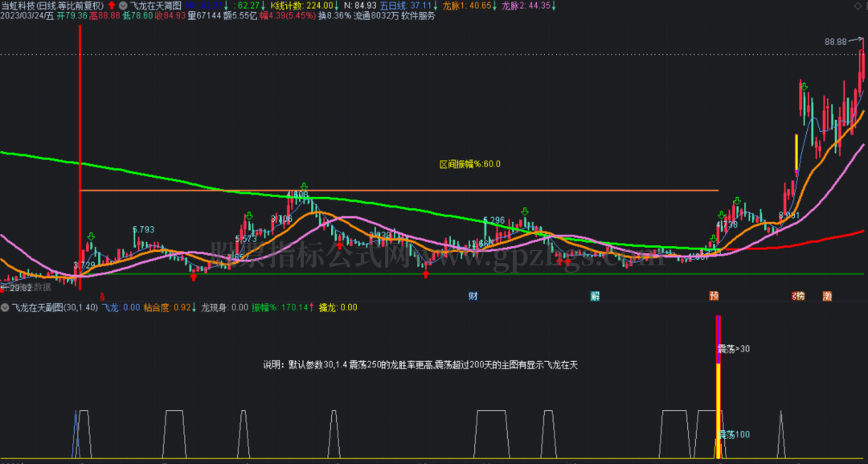Viewport: 868px width, 464px height.
Task: Click the 5.573 price annotation
Action: pyautogui.click(x=246, y=239)
